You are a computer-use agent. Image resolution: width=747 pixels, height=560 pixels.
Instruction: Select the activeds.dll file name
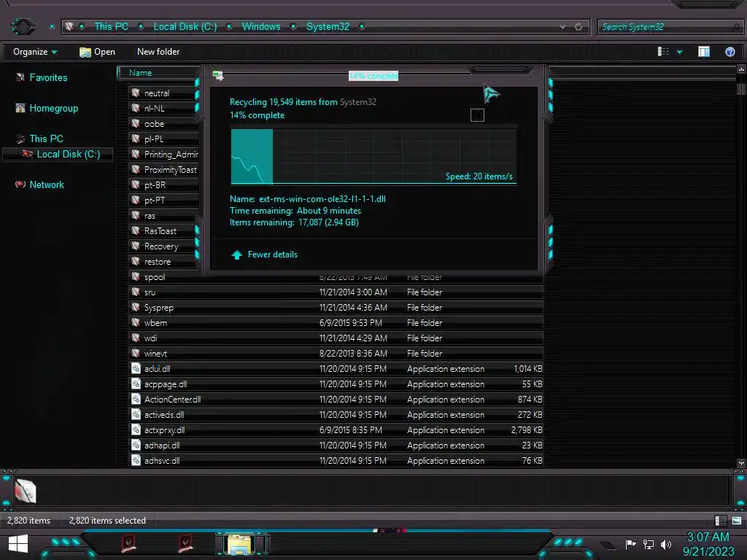(x=164, y=415)
